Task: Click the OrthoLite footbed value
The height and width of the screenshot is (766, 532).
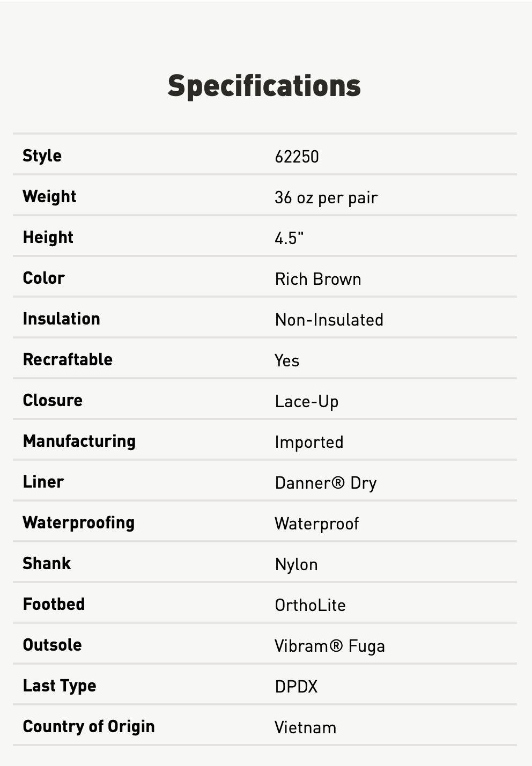Action: point(310,605)
